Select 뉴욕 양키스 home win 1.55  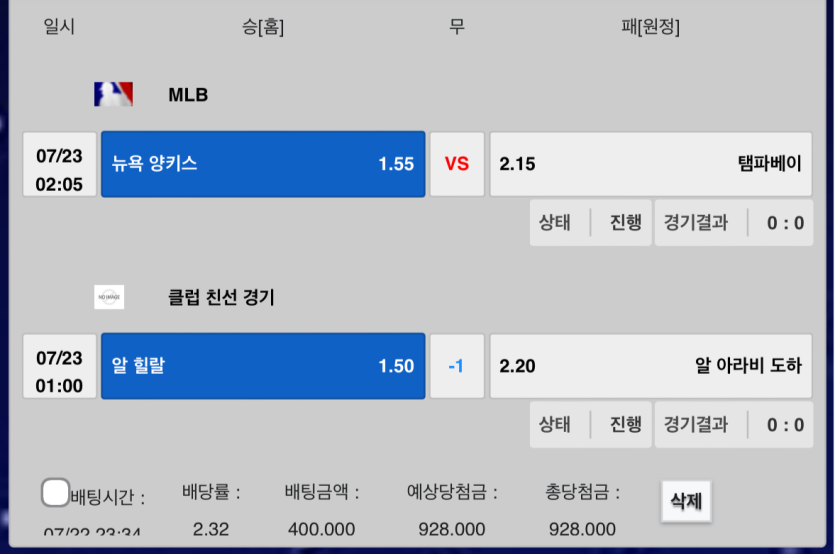[263, 164]
